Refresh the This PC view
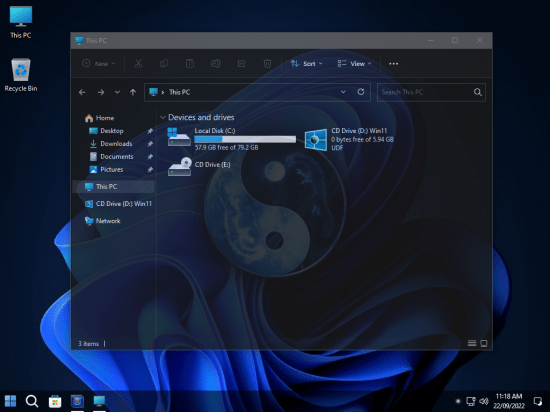The height and width of the screenshot is (412, 550). pyautogui.click(x=361, y=92)
